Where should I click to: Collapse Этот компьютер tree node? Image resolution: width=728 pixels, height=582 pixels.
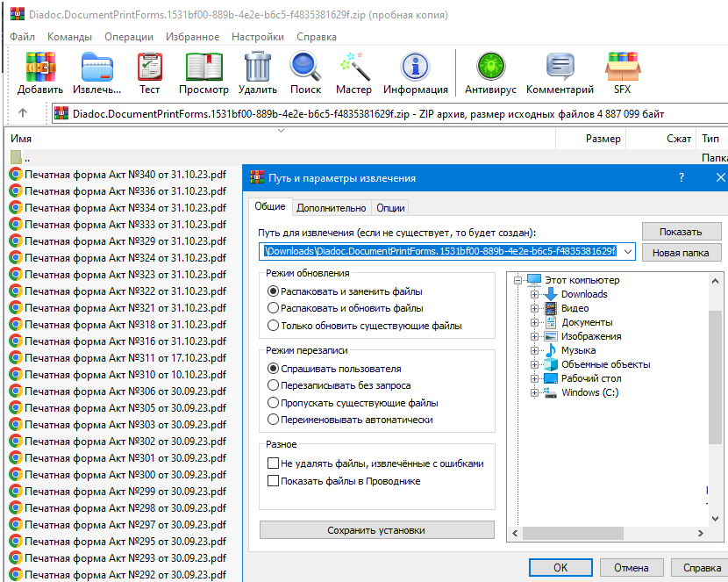click(518, 280)
